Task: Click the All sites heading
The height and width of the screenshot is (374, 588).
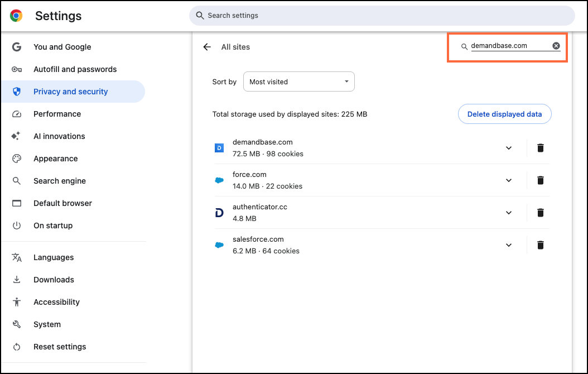Action: point(235,47)
